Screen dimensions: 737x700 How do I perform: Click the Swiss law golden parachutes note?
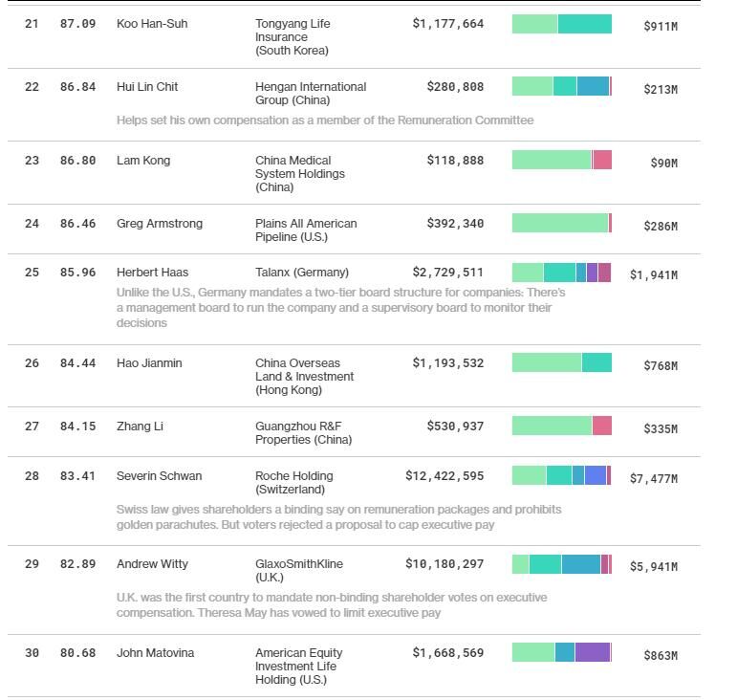tap(338, 517)
